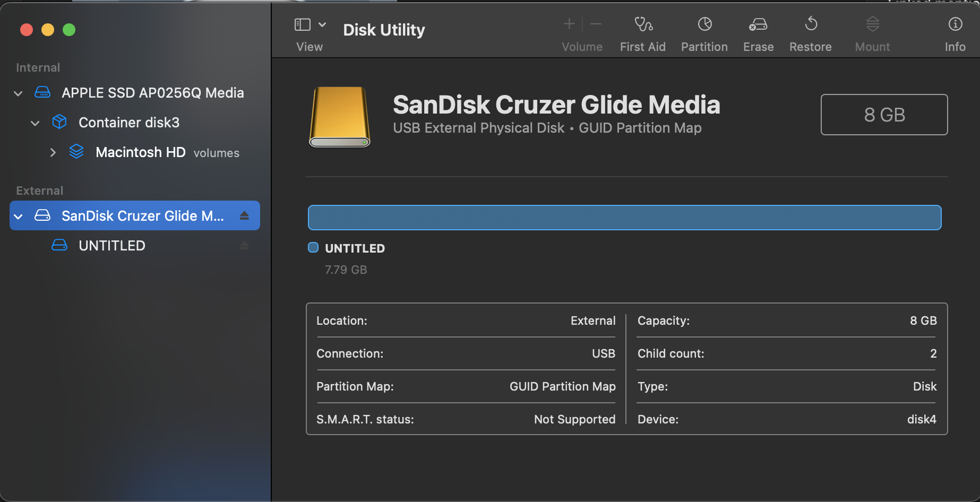The width and height of the screenshot is (980, 502).
Task: Eject the SanDisk Cruzer Glide disk
Action: click(244, 215)
